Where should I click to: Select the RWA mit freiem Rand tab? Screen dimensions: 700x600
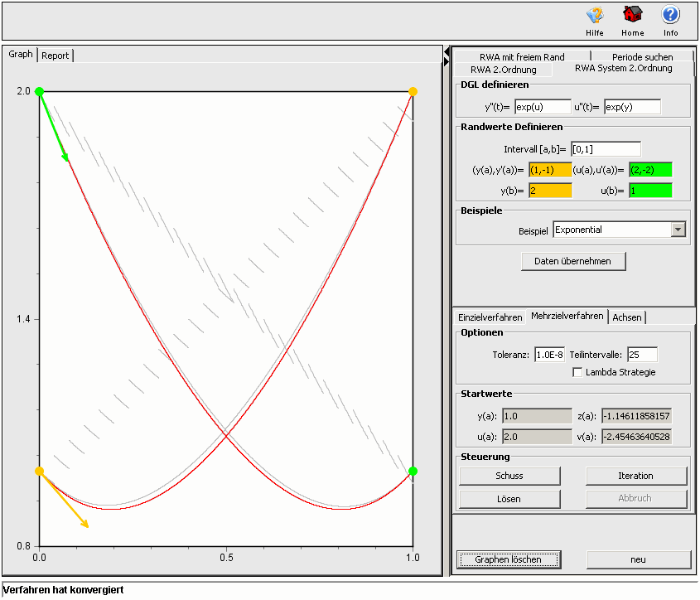pyautogui.click(x=522, y=57)
